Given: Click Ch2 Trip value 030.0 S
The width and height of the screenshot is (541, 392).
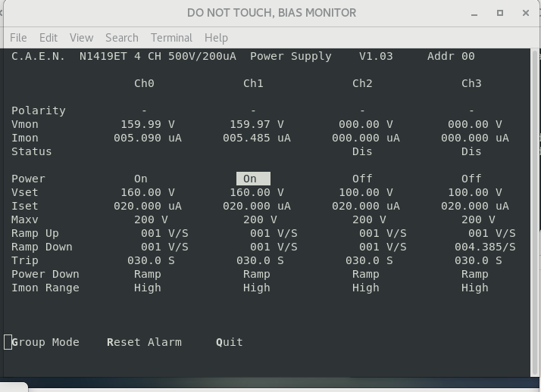Looking at the screenshot, I should 369,261.
